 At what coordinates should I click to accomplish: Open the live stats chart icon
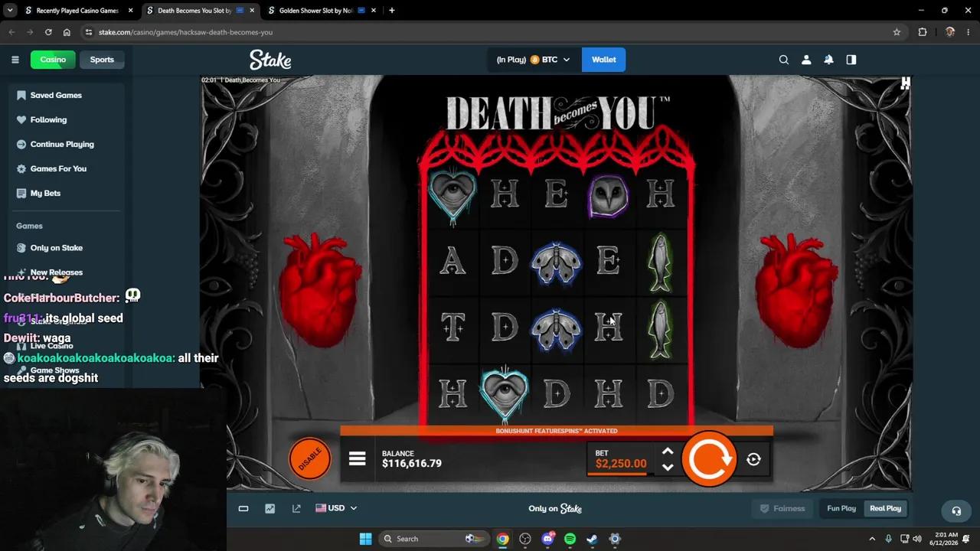269,508
